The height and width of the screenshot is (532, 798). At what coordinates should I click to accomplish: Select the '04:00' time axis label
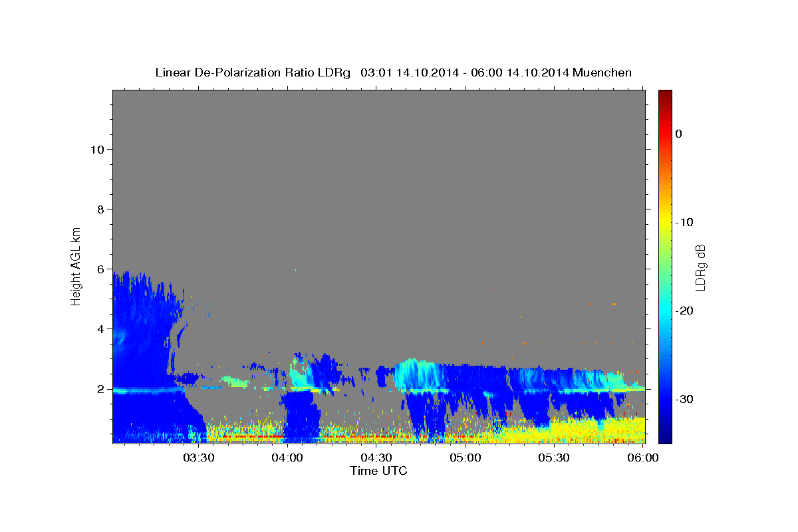pyautogui.click(x=288, y=458)
